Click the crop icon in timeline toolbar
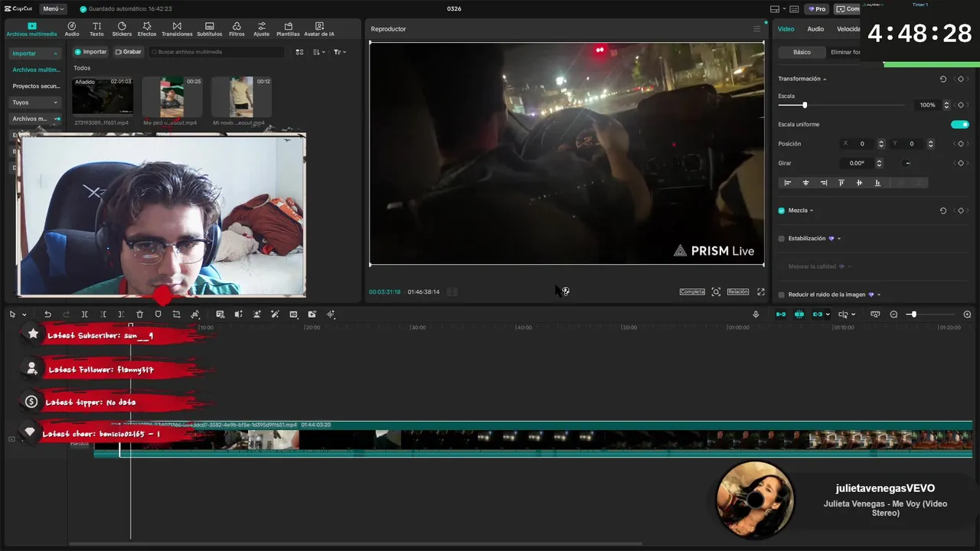This screenshot has width=980, height=551. pos(176,315)
